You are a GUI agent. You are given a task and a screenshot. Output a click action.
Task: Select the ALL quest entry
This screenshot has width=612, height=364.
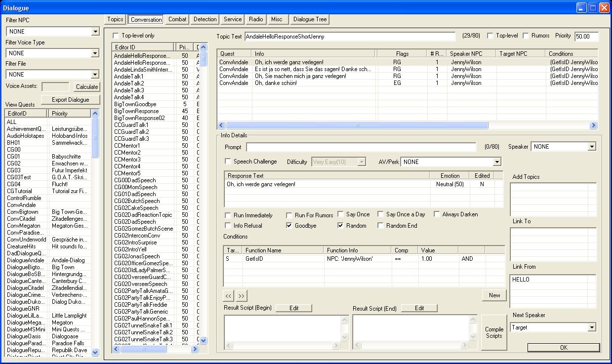click(x=48, y=122)
